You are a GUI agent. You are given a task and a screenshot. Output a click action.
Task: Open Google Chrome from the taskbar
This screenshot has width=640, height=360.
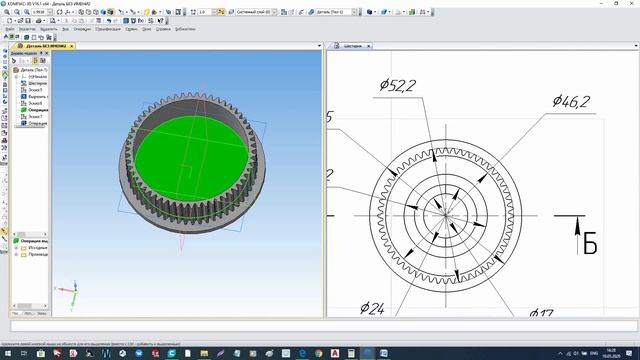319,353
